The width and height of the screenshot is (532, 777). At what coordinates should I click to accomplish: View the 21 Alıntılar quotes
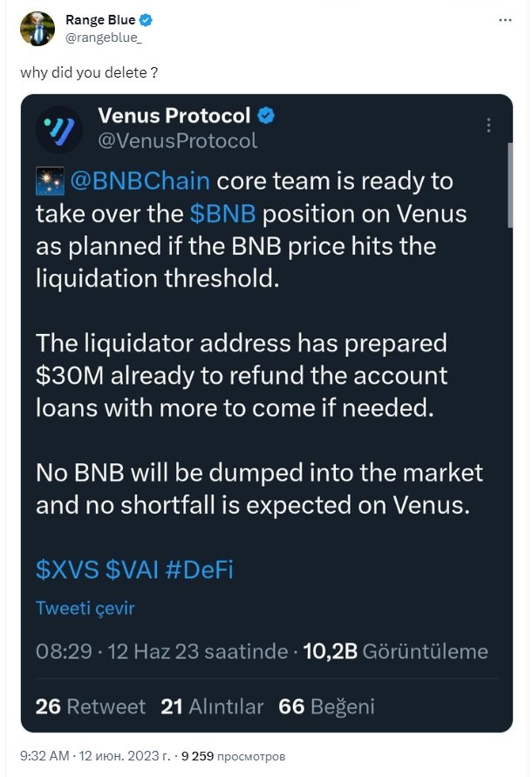[x=212, y=706]
